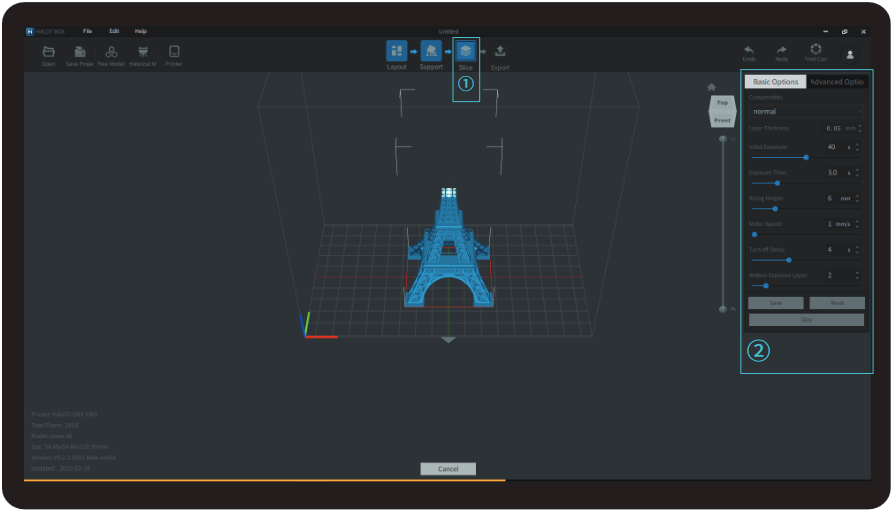Click the orange slicing progress bar
This screenshot has height=518, width=896.
(265, 480)
